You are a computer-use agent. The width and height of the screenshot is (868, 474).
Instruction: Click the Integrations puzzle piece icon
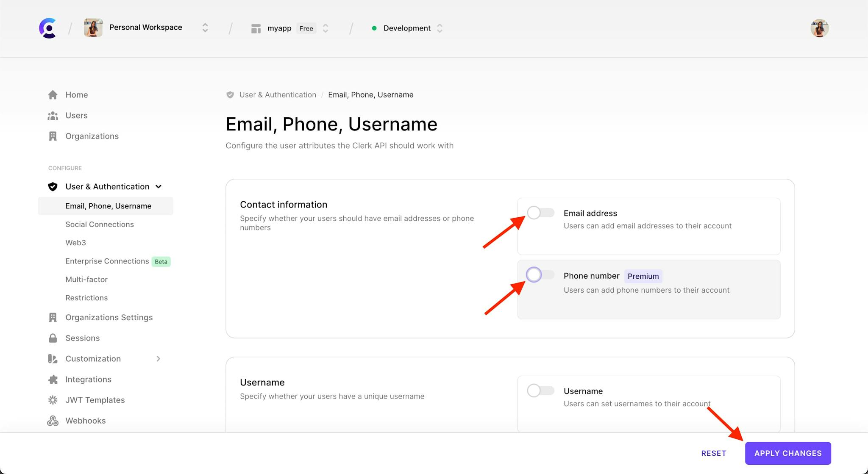53,379
